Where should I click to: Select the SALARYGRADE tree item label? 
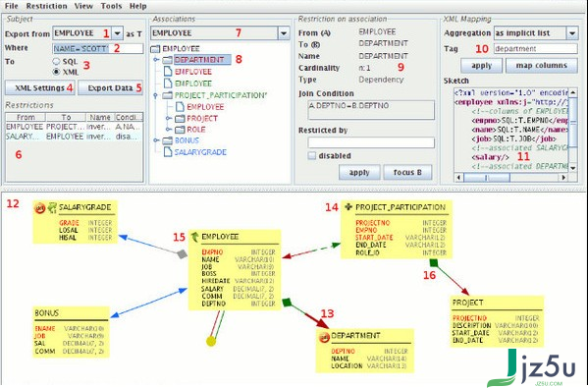click(x=200, y=152)
